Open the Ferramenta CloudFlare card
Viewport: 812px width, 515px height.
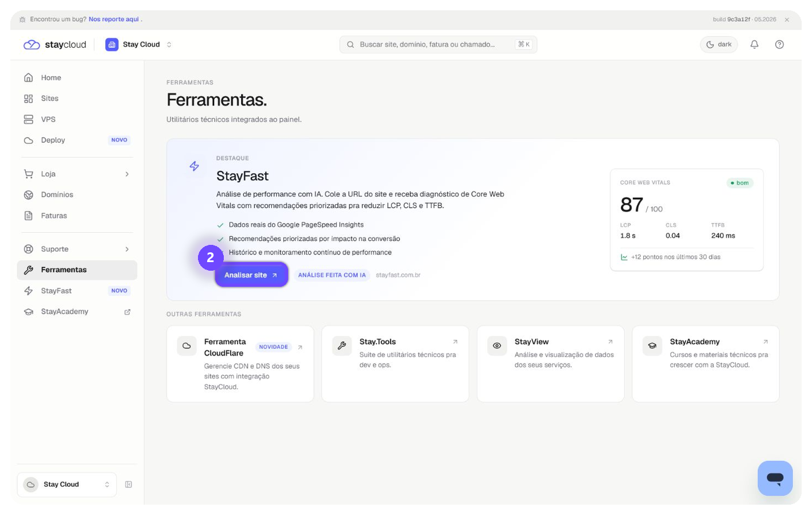tap(240, 364)
